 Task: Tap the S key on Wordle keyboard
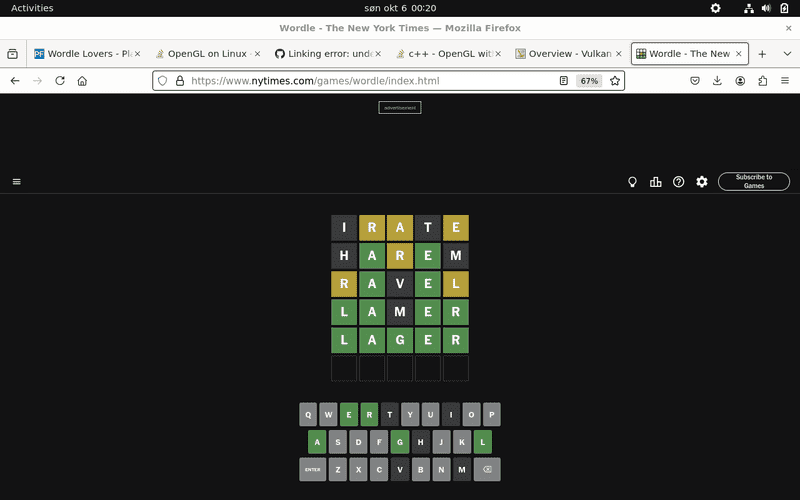[x=338, y=442]
